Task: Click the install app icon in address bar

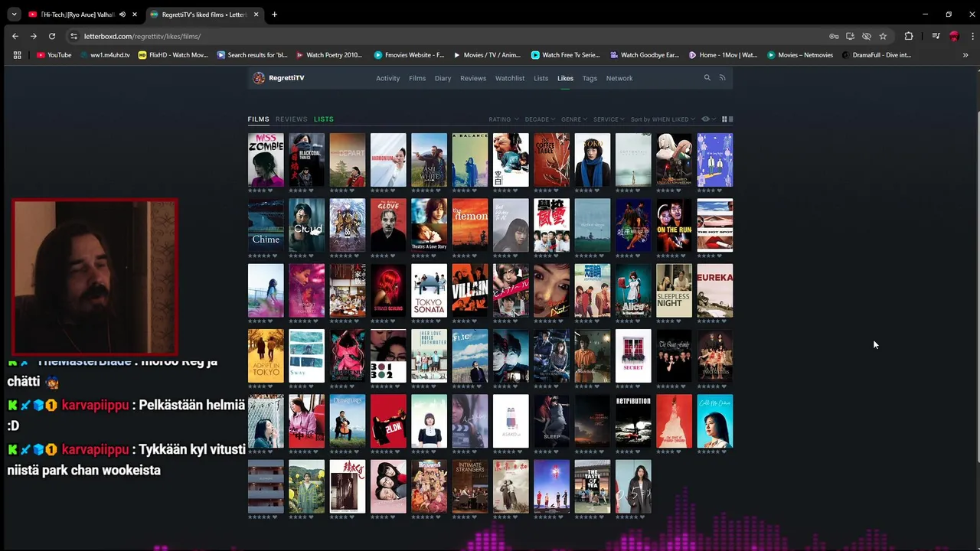Action: tap(850, 36)
